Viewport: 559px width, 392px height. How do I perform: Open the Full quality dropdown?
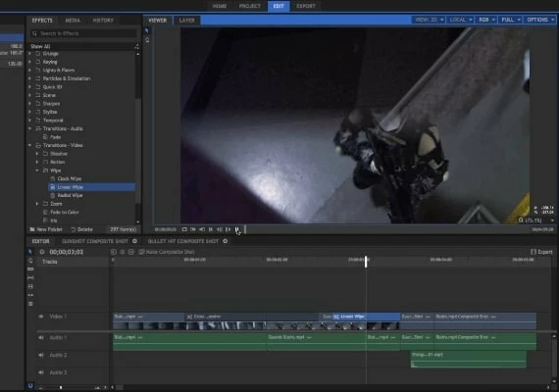(511, 20)
